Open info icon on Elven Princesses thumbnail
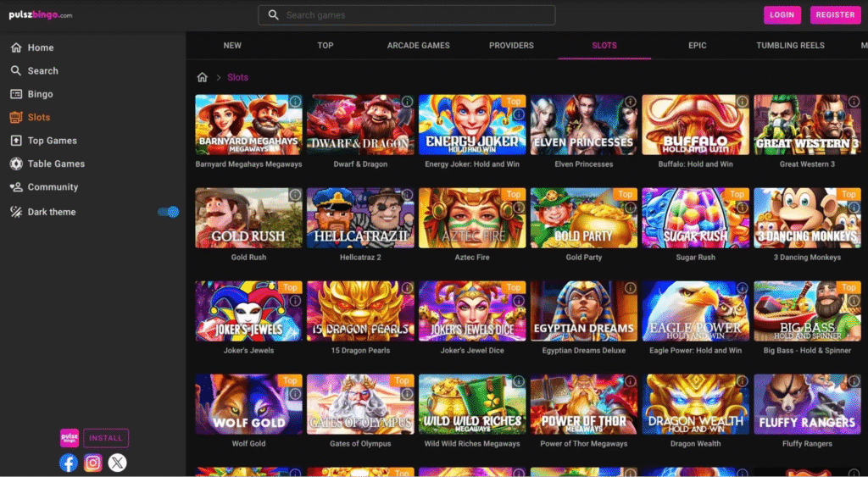868x477 pixels. (x=630, y=102)
